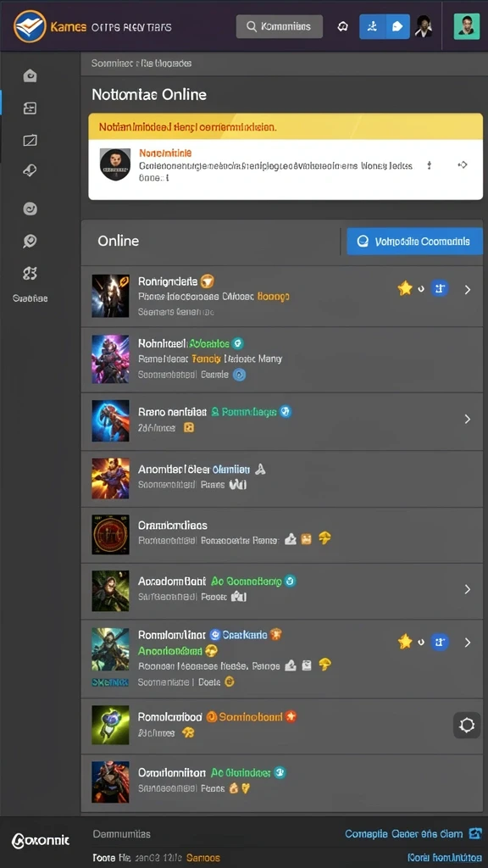Open the green profile avatar in header
Viewport: 488px width, 868px height.
click(x=467, y=26)
